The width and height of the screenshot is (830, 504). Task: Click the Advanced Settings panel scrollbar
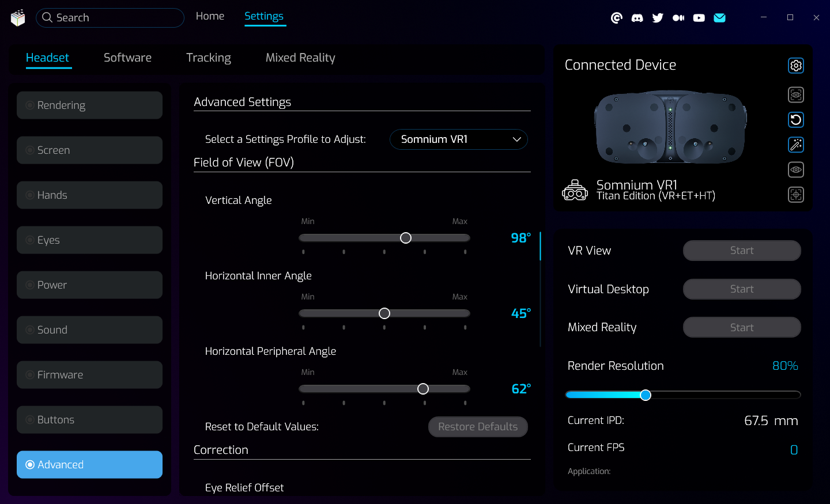[540, 246]
